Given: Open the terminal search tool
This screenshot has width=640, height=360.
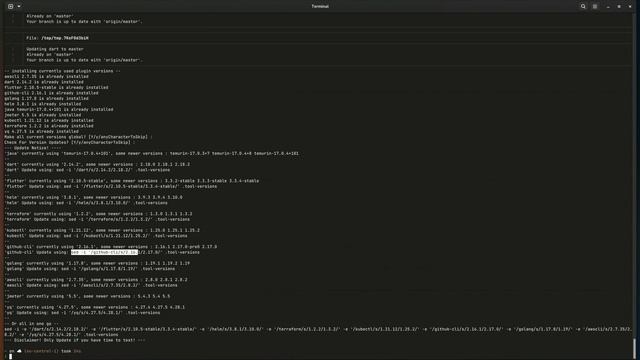Looking at the screenshot, I should pos(583,7).
